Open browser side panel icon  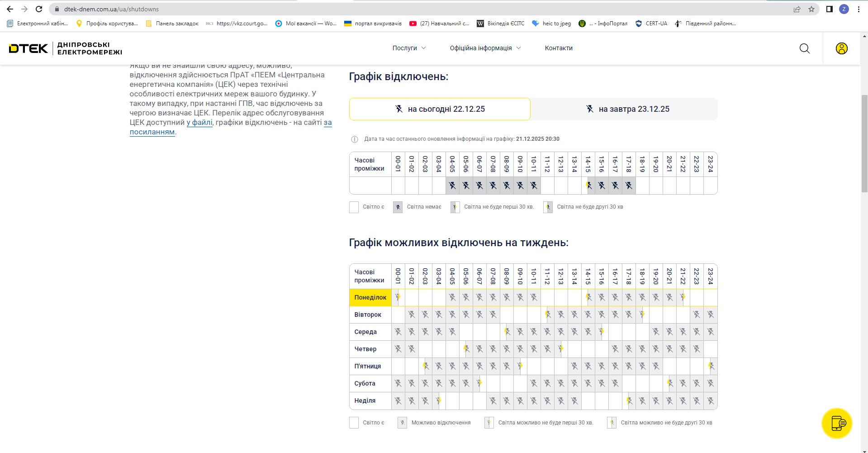click(829, 9)
